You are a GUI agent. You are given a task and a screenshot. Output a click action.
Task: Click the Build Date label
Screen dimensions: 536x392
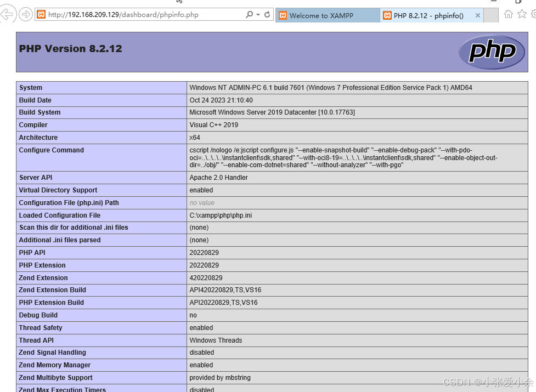tap(35, 100)
